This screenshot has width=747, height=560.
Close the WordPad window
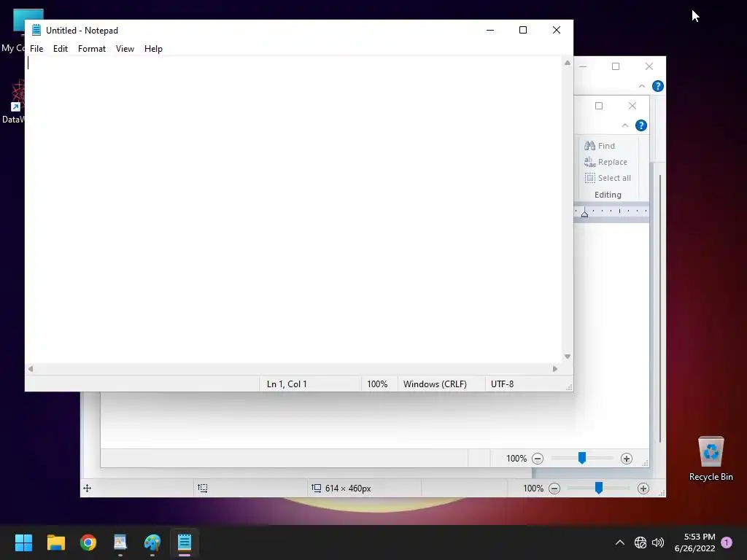click(x=632, y=106)
